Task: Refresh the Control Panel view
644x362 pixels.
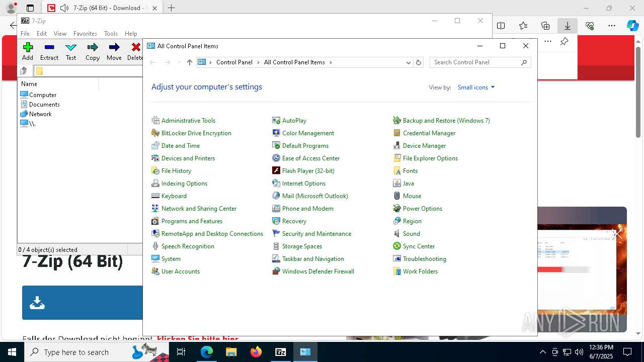Action: [x=418, y=62]
